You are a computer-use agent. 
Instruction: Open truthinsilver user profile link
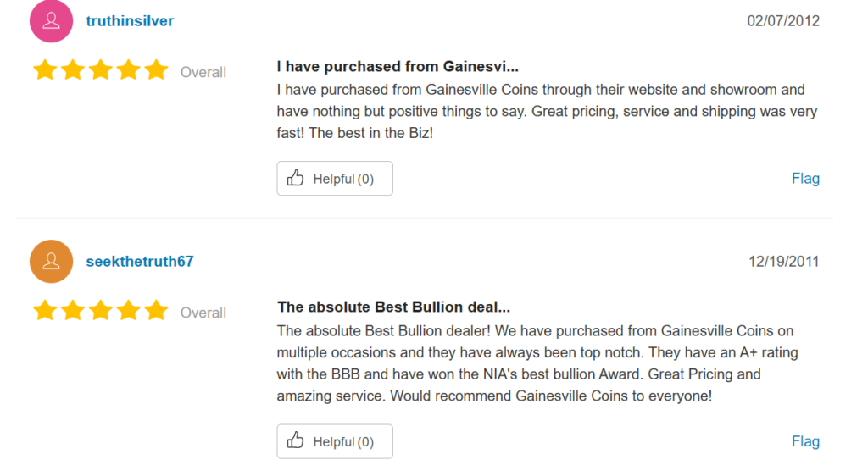(130, 21)
